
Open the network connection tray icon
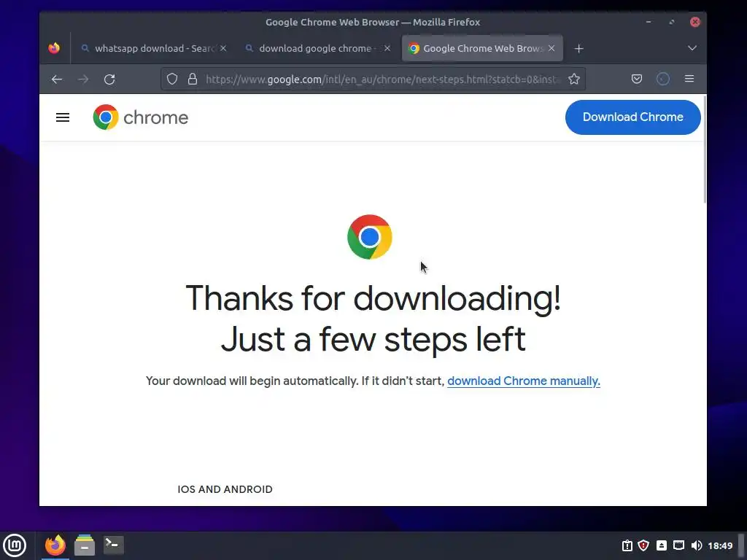(679, 545)
